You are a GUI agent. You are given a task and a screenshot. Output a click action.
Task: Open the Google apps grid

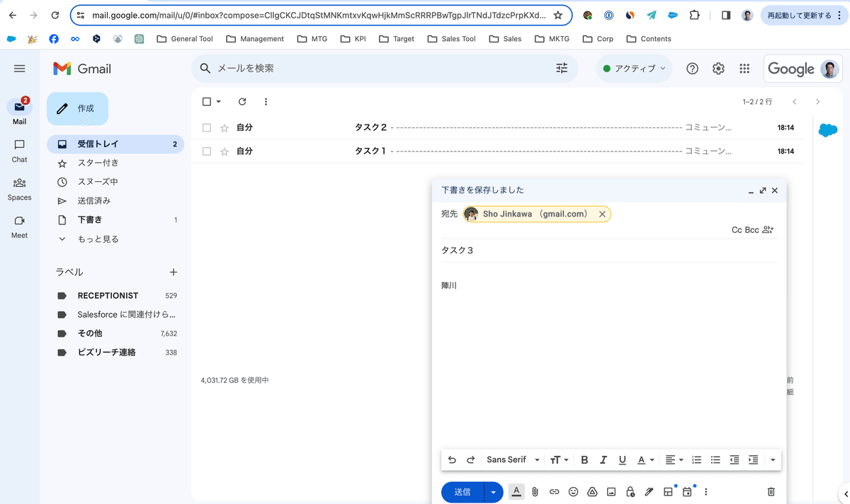click(x=744, y=69)
